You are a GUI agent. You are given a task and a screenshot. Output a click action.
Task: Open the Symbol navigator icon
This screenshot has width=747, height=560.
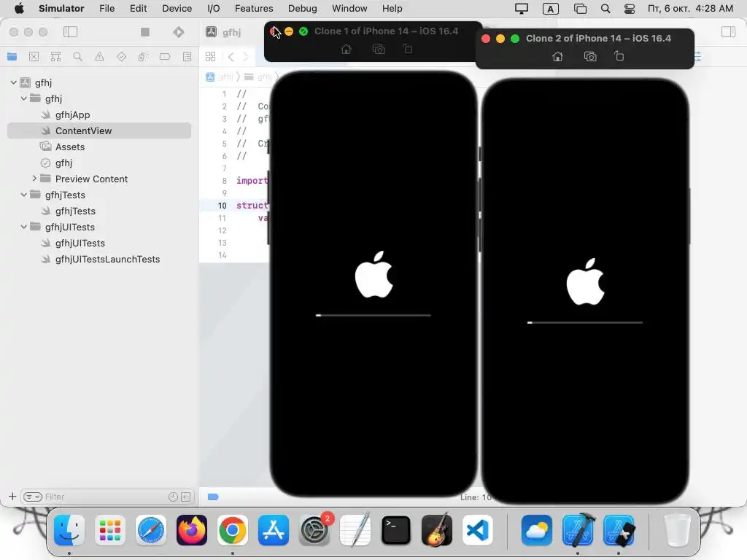tap(55, 57)
